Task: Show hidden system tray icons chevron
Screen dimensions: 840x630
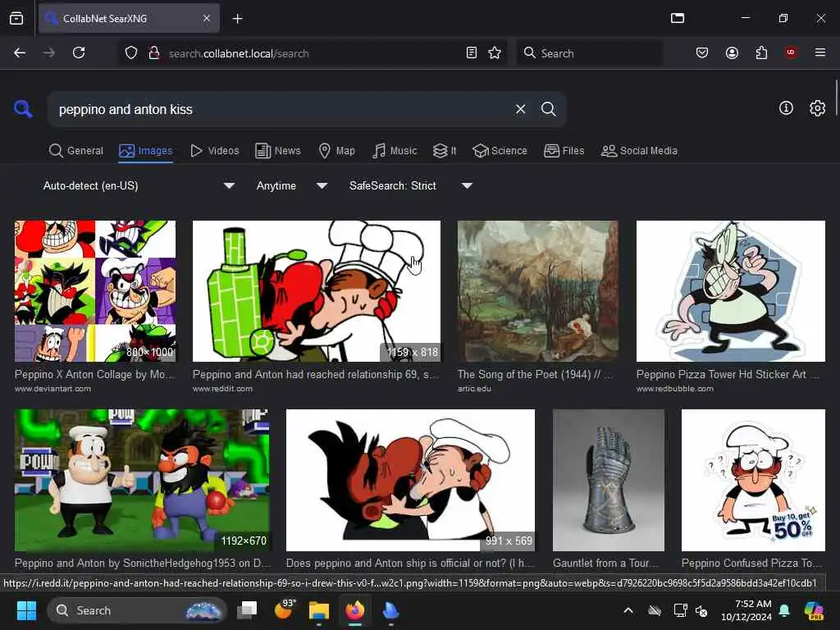Action: 628,610
